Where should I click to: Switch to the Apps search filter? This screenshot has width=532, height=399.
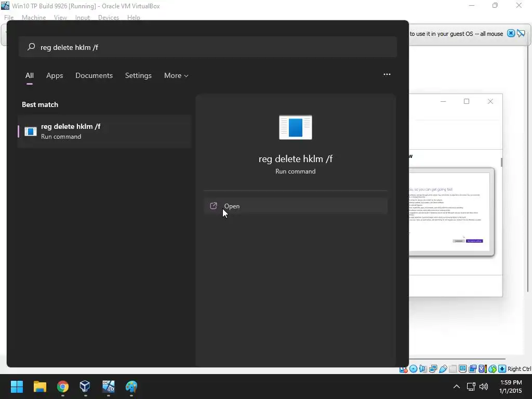point(55,75)
